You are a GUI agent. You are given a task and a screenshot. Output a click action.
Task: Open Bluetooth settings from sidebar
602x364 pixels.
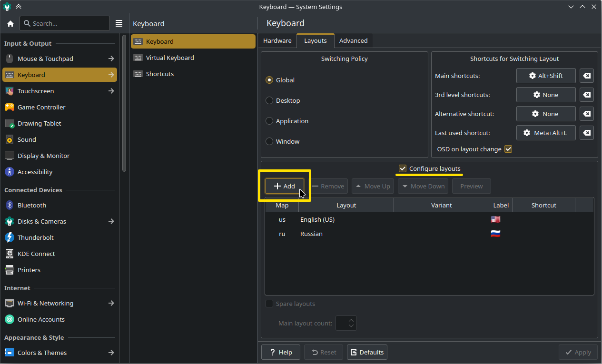pyautogui.click(x=32, y=205)
